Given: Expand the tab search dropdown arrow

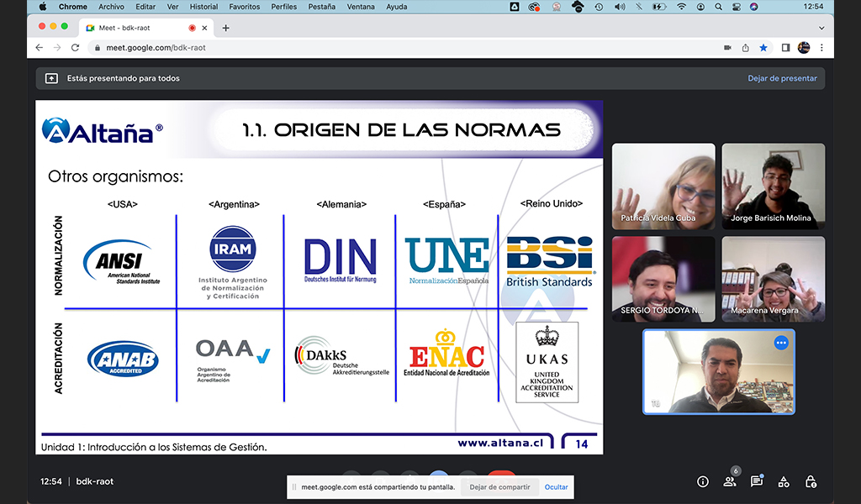Looking at the screenshot, I should coord(821,28).
